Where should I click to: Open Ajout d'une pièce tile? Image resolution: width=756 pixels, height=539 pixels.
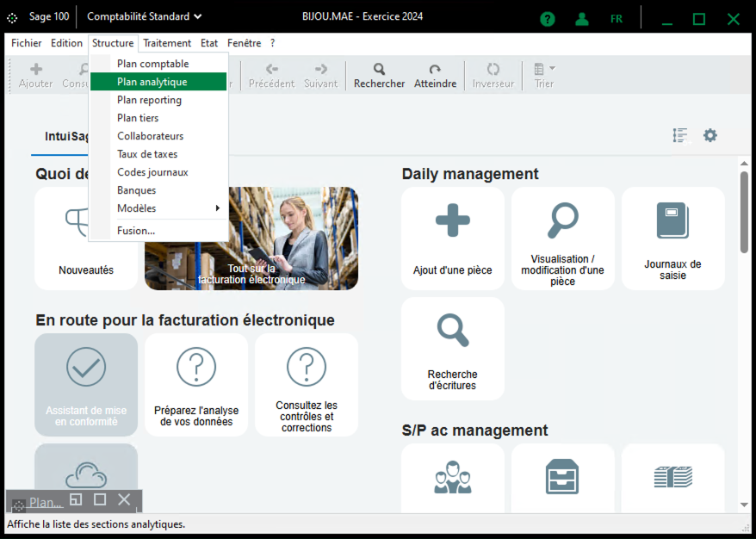[x=453, y=239]
